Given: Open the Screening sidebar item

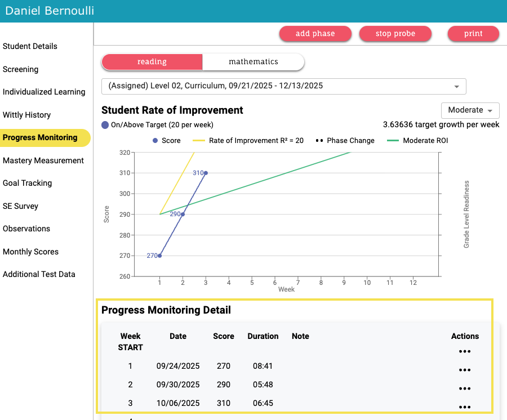Looking at the screenshot, I should pos(21,69).
